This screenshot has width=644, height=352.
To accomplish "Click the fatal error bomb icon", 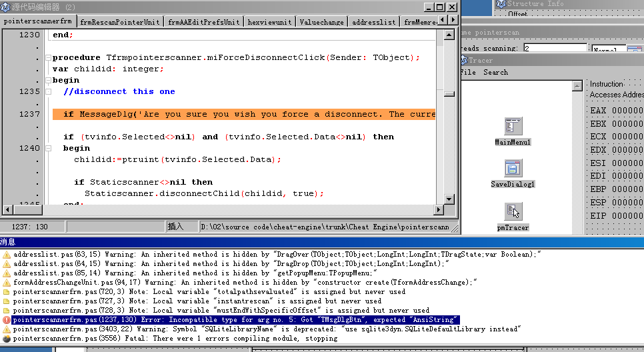I will 7,339.
